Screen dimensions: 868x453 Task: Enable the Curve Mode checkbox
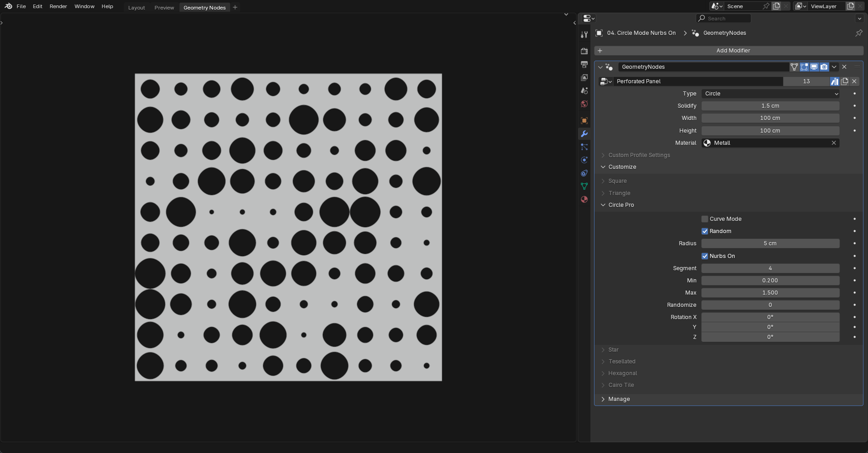704,219
